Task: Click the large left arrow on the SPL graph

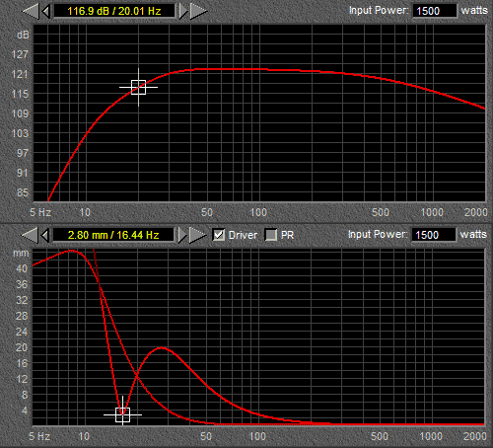Action: (31, 11)
